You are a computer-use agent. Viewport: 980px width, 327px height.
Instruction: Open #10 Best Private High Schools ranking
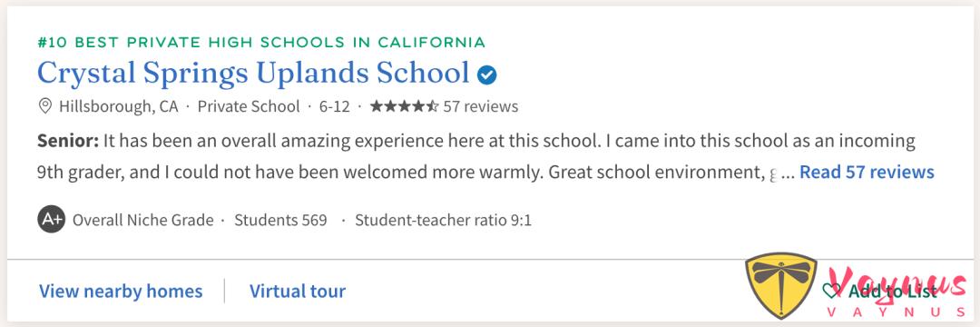pyautogui.click(x=261, y=43)
